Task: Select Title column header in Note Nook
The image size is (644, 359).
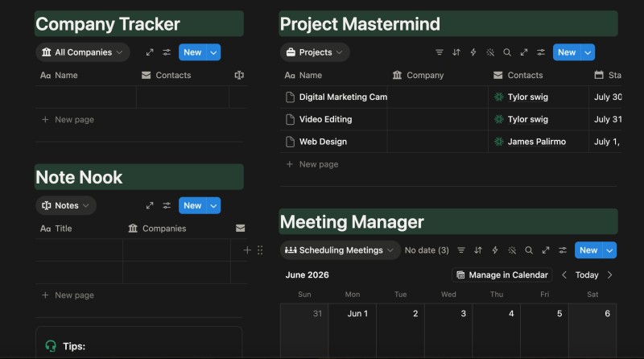Action: pos(56,229)
